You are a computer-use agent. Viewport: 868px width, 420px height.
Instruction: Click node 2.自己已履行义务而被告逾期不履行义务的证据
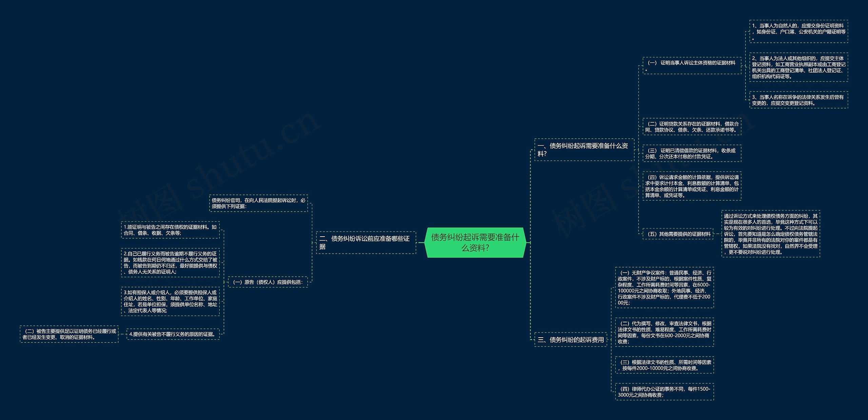[x=171, y=263]
